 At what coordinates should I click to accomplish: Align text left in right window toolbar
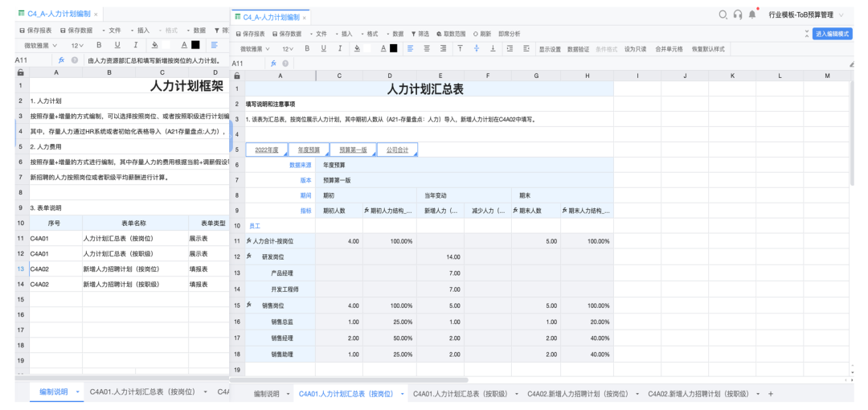(410, 49)
